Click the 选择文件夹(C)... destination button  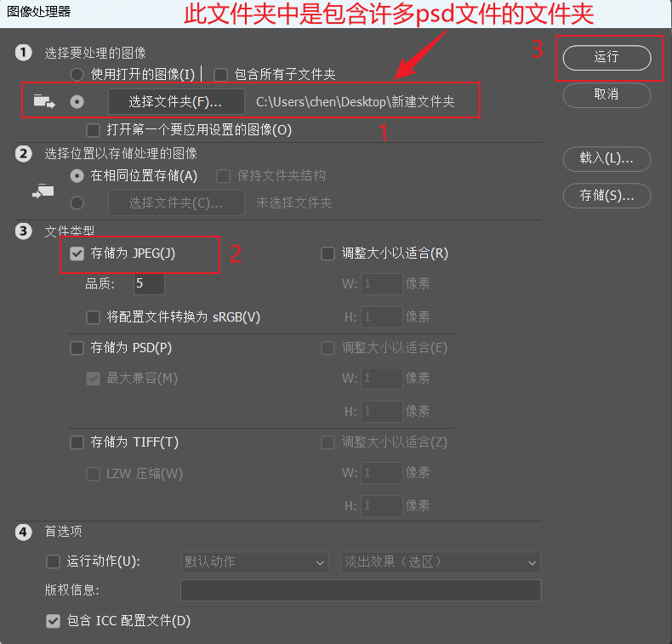coord(176,203)
